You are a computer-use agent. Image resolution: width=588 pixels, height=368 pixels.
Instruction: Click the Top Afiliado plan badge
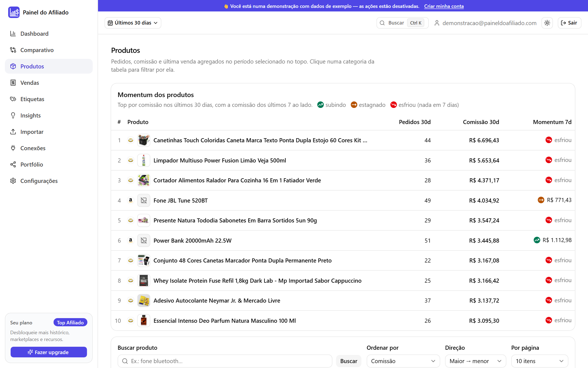[x=70, y=322]
